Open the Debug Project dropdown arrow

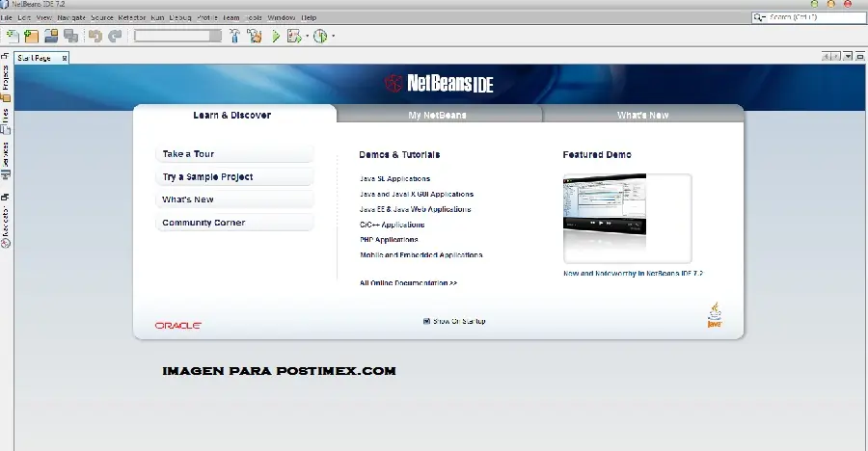click(308, 37)
